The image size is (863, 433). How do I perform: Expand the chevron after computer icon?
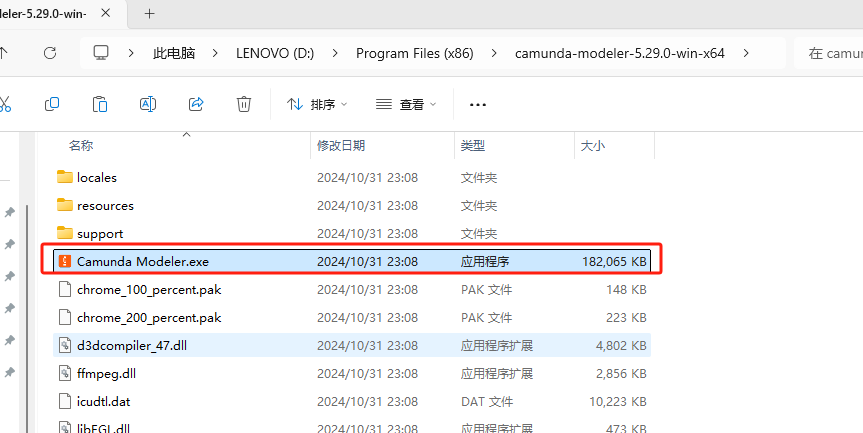(131, 53)
